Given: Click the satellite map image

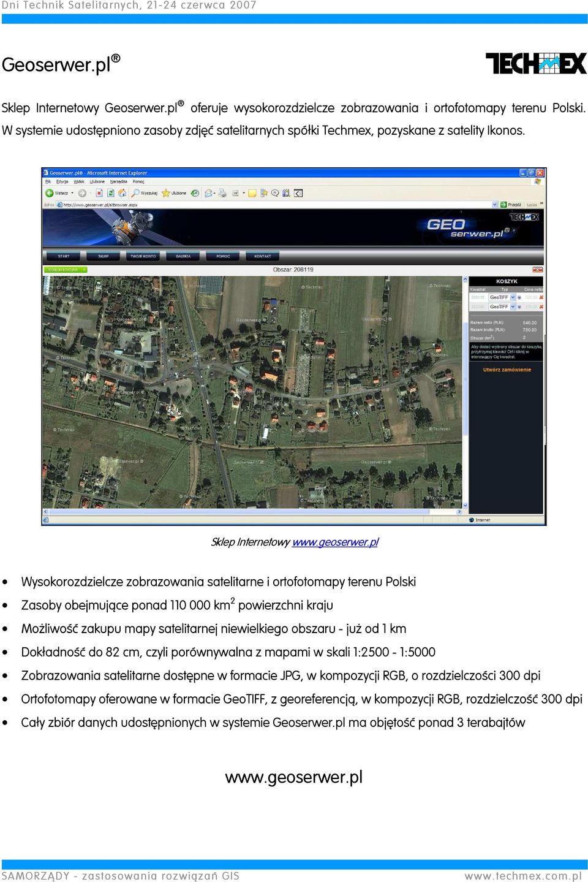Looking at the screenshot, I should [x=252, y=392].
